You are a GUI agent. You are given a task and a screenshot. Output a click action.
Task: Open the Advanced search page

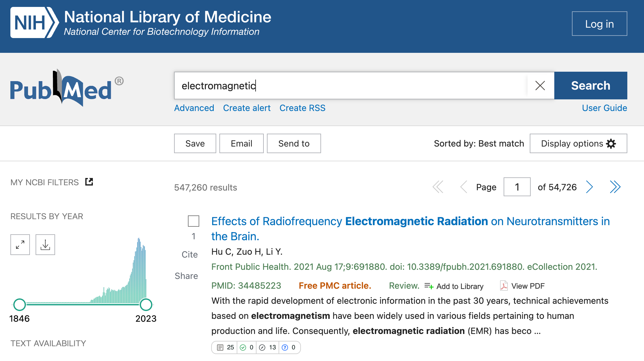click(x=194, y=108)
